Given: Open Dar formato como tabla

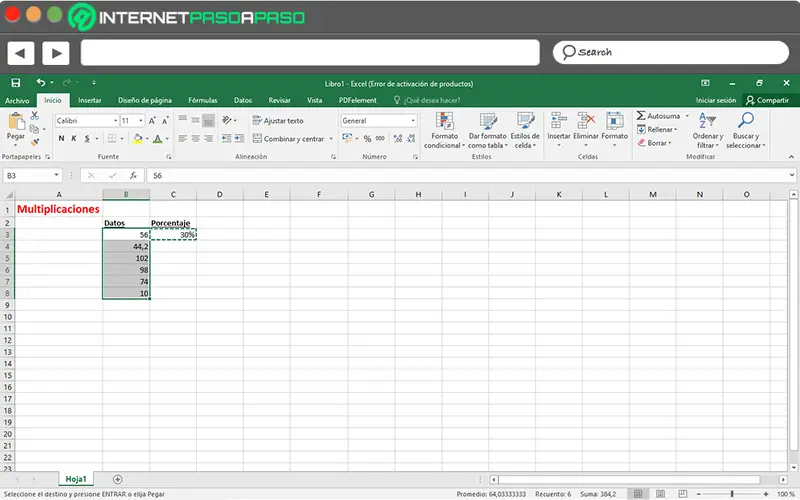Looking at the screenshot, I should coord(487,131).
